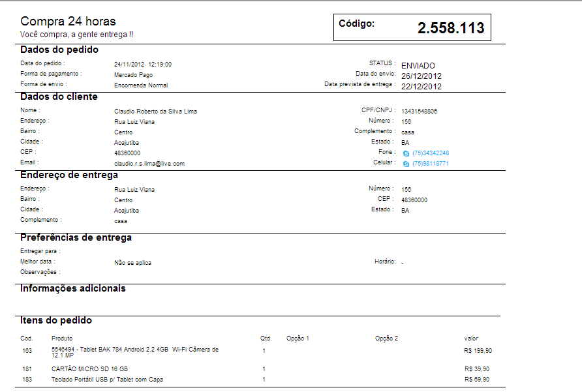Image resolution: width=582 pixels, height=392 pixels.
Task: Click the order code 2.558.113
Action: (451, 28)
